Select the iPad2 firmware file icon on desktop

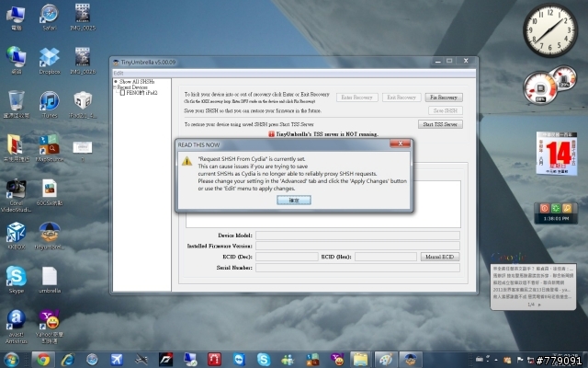[83, 105]
